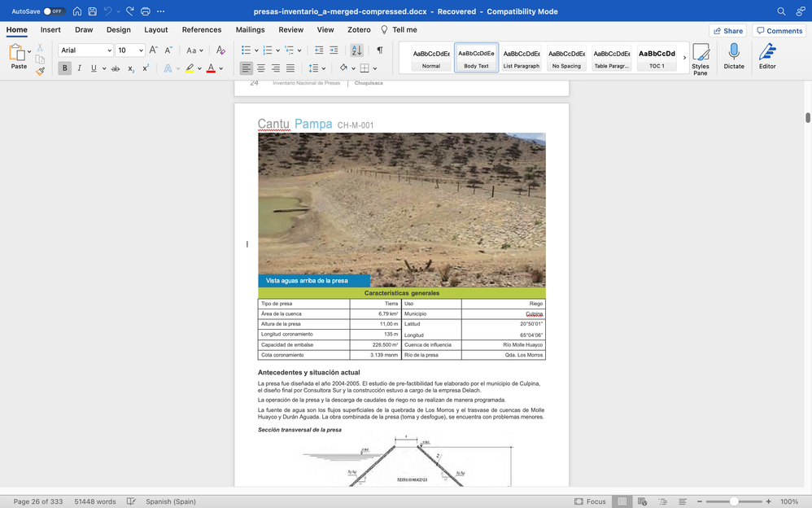Center align the text
This screenshot has width=812, height=508.
261,68
